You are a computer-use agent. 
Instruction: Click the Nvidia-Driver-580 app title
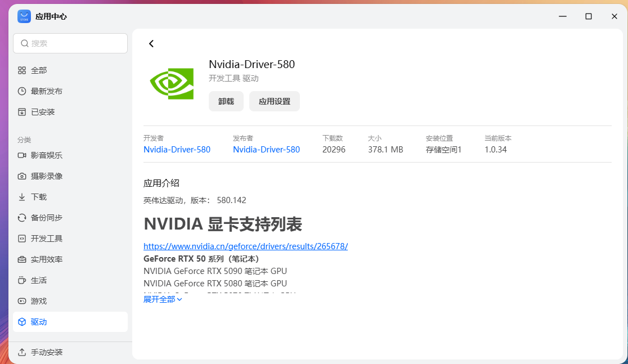click(252, 65)
